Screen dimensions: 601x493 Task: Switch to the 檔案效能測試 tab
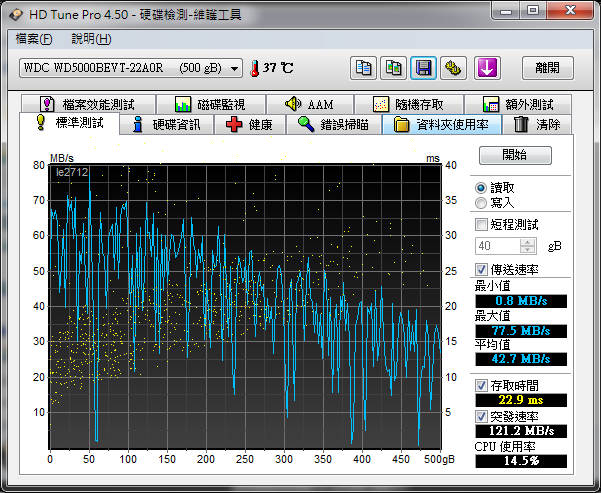point(89,104)
